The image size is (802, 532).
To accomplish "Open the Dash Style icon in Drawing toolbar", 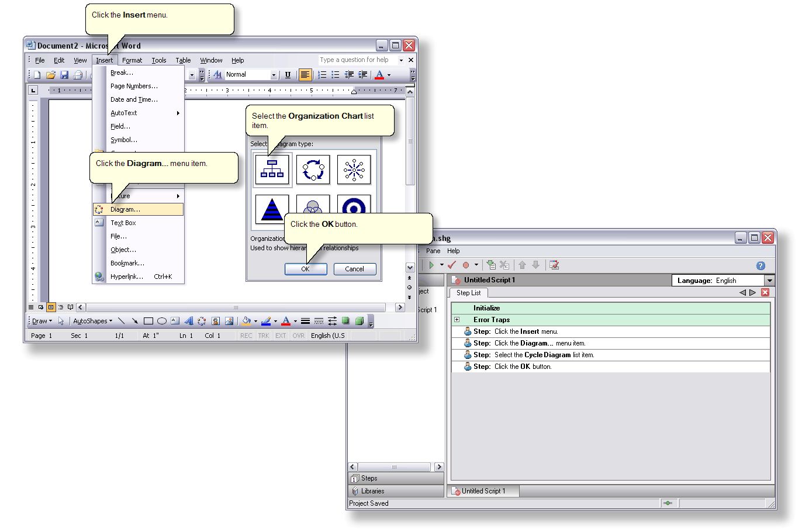I will [319, 321].
